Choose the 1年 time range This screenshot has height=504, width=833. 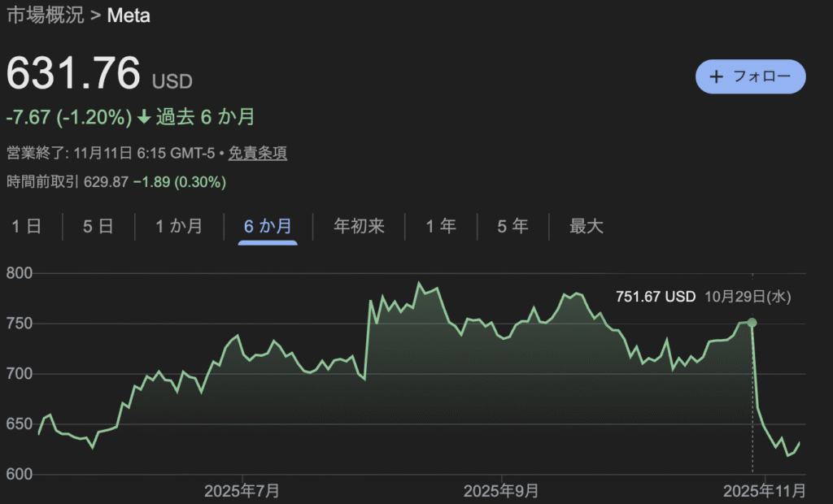(x=441, y=226)
